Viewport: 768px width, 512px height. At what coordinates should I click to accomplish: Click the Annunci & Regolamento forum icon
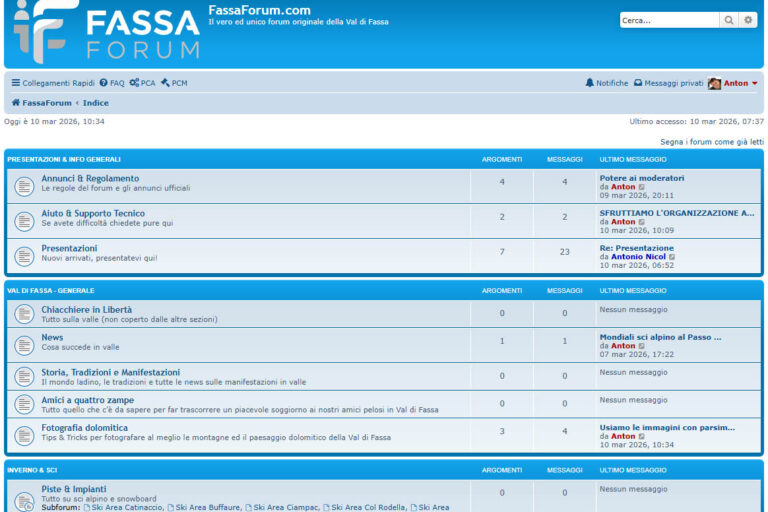pos(24,186)
